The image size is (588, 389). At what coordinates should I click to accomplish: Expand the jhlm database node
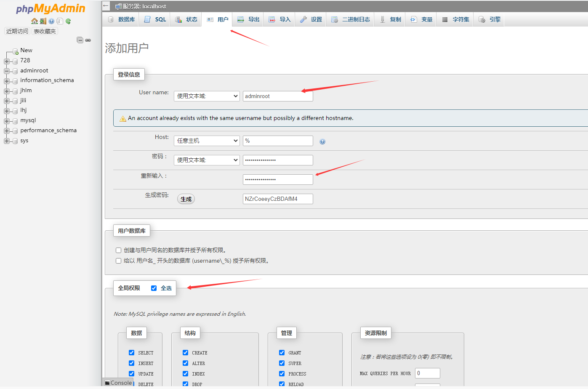click(6, 91)
